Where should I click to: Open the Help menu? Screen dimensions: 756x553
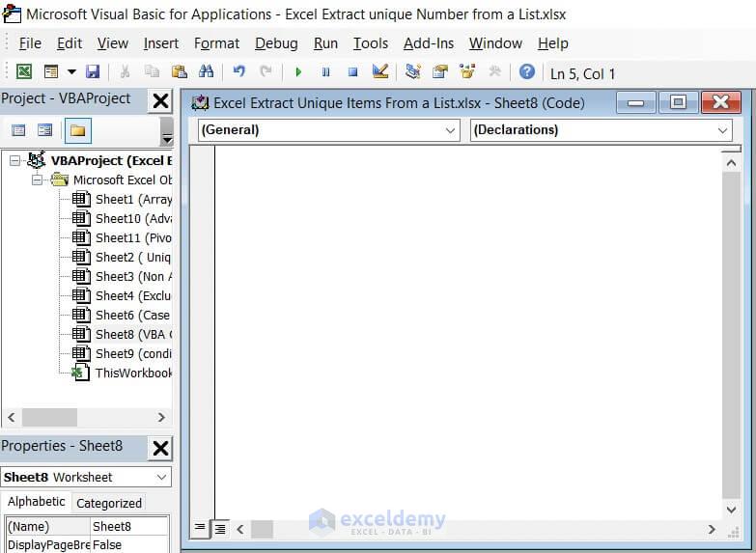tap(553, 43)
